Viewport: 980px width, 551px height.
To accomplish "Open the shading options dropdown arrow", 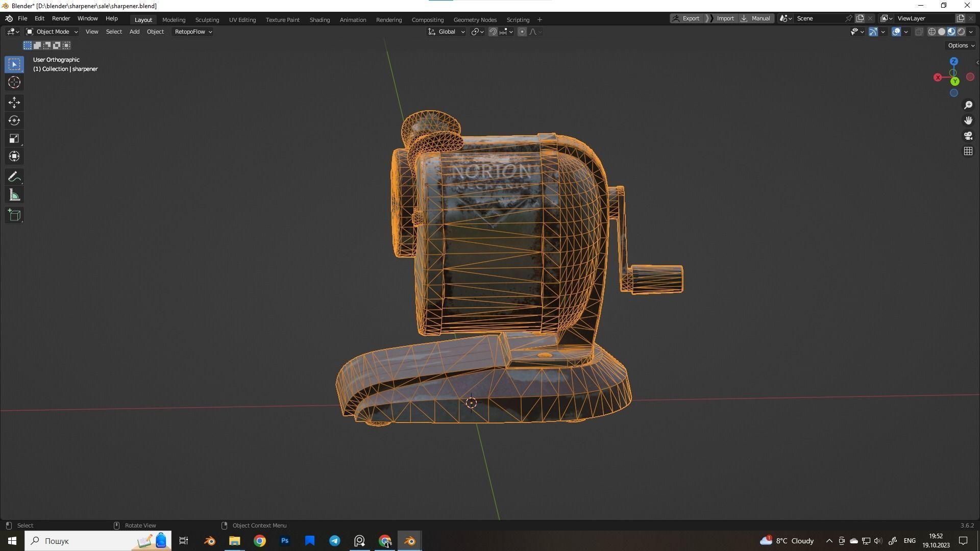I will (x=971, y=32).
